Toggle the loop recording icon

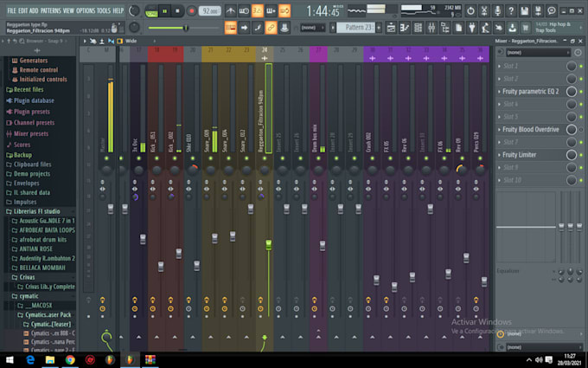tap(284, 11)
